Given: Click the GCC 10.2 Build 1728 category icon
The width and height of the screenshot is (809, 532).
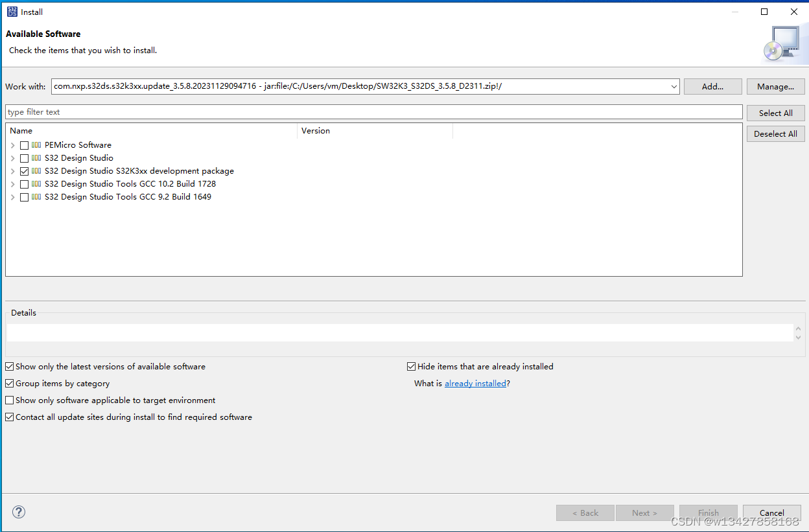Looking at the screenshot, I should (36, 184).
